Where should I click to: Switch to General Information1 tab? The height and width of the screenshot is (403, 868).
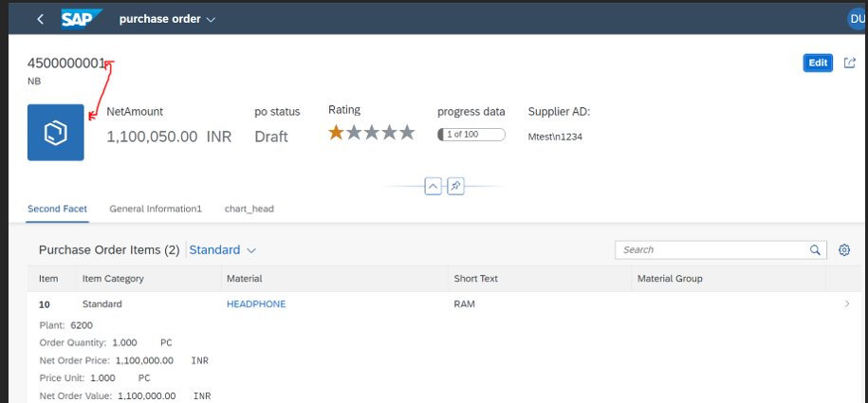(156, 210)
